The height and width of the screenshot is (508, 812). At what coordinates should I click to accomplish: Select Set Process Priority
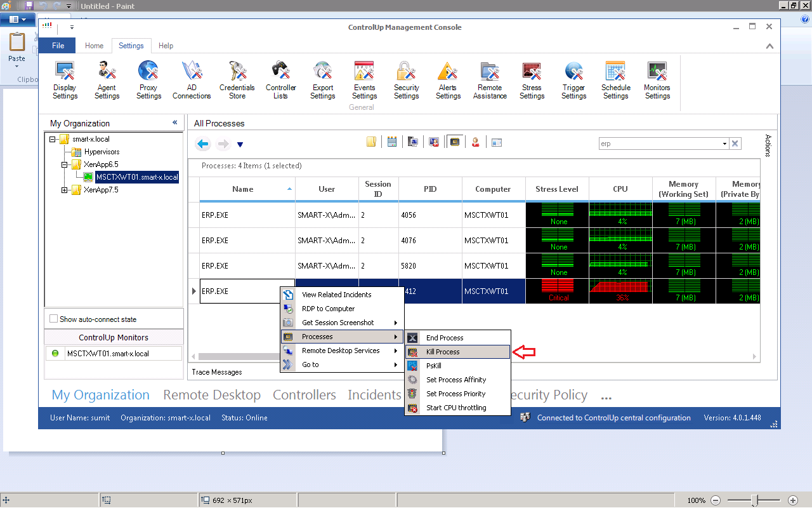coord(458,394)
